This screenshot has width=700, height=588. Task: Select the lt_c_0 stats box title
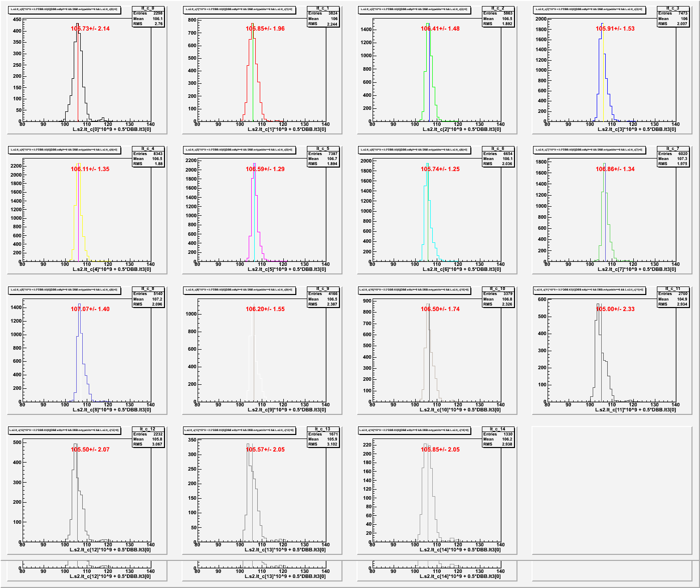click(x=148, y=8)
